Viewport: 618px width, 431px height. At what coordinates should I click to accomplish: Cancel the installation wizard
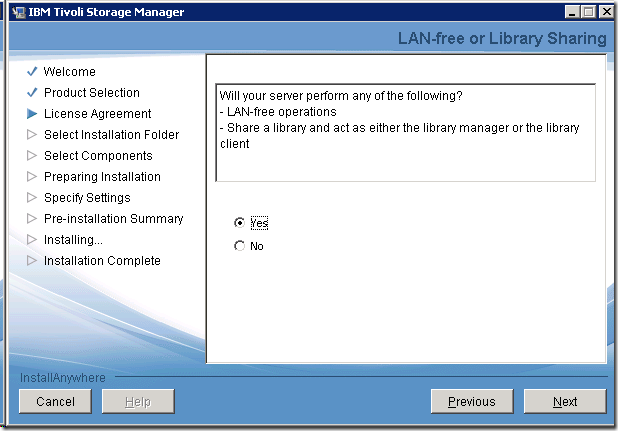click(x=55, y=402)
